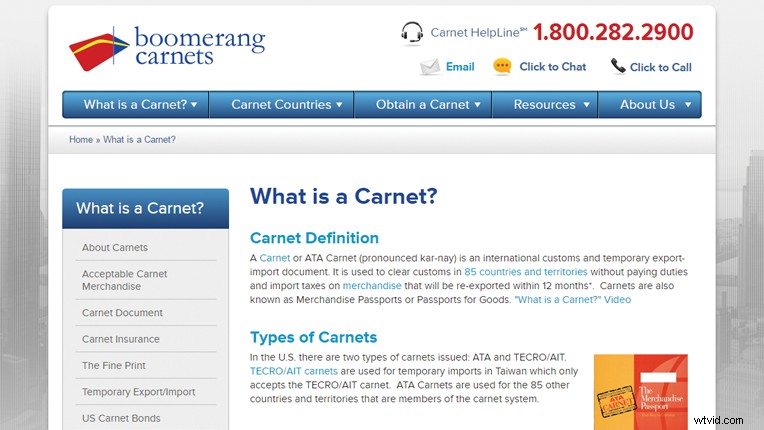Open The Fine Print sidebar link
This screenshot has height=430, width=764.
114,365
